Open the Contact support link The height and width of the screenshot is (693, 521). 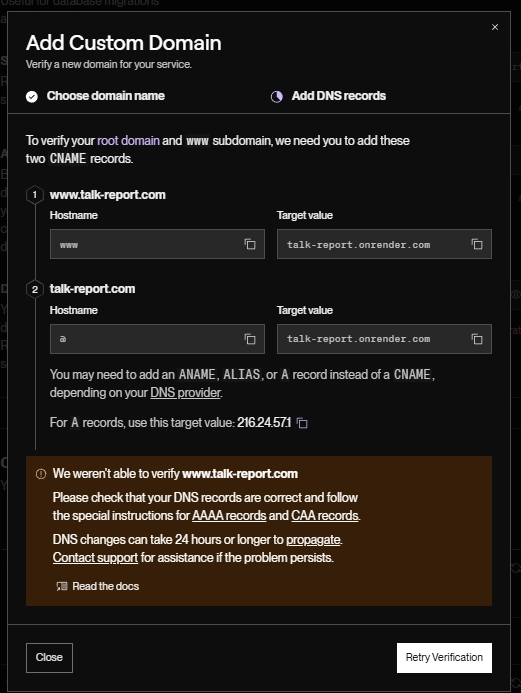(x=95, y=558)
